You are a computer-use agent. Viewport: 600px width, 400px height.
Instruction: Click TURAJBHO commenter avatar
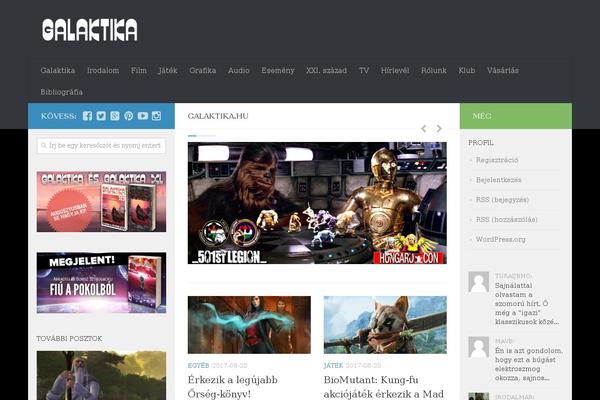click(x=479, y=282)
